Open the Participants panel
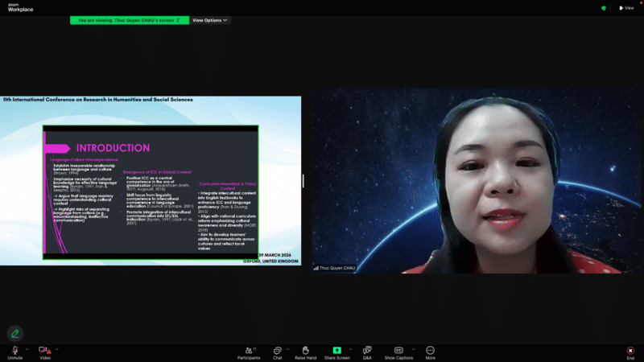 (x=249, y=352)
